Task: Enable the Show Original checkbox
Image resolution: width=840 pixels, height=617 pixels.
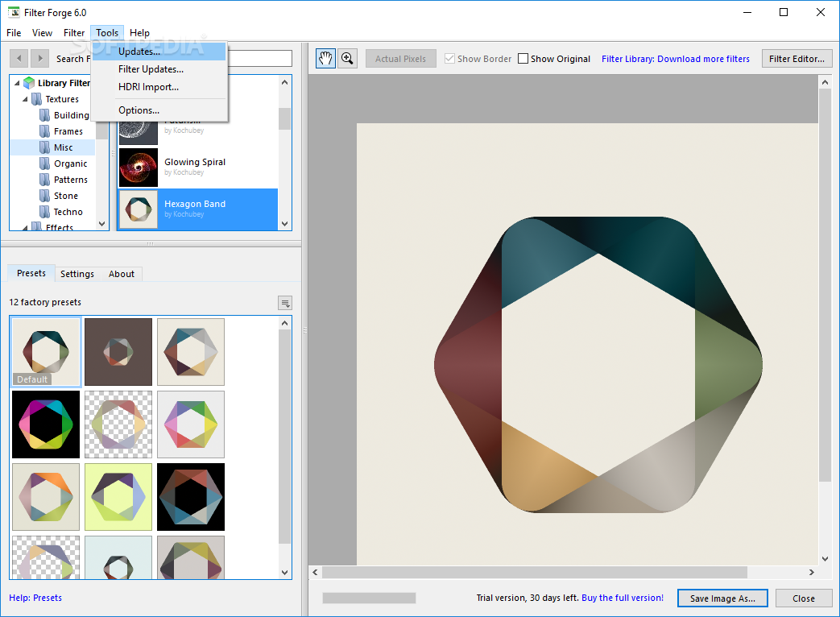Action: (x=523, y=59)
